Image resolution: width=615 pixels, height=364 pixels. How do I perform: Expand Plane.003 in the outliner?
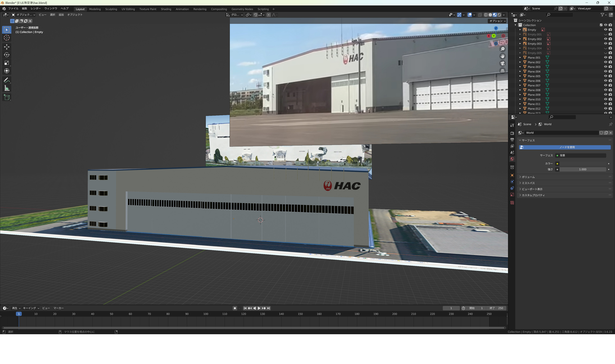(x=520, y=67)
